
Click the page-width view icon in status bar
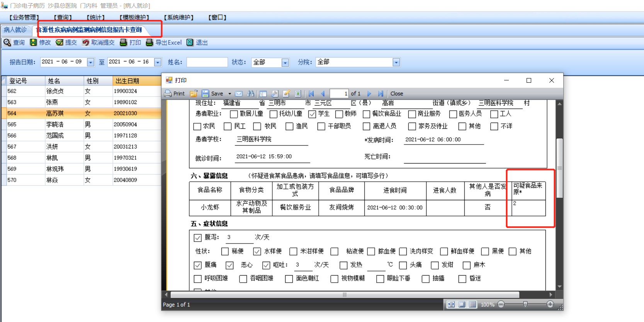pyautogui.click(x=451, y=305)
